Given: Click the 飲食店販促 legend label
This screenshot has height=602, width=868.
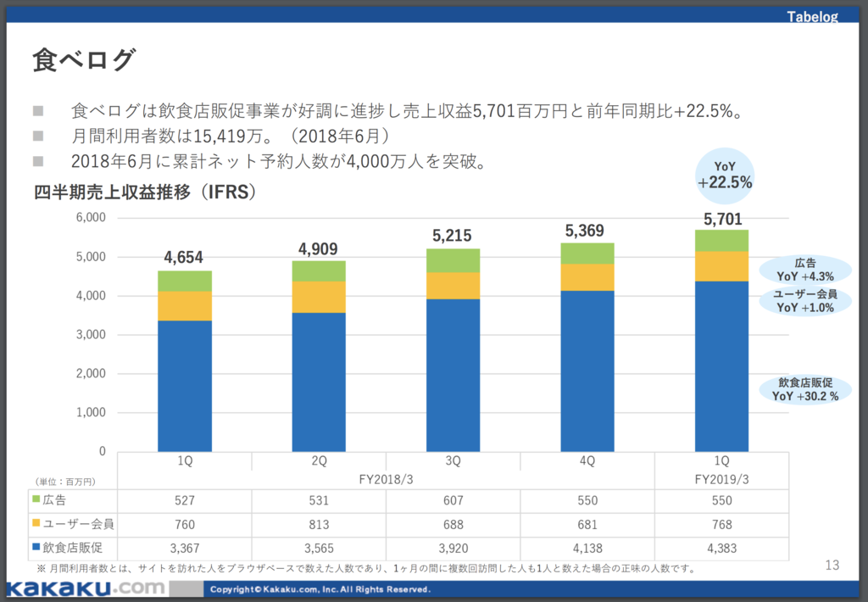Looking at the screenshot, I should click(x=73, y=548).
